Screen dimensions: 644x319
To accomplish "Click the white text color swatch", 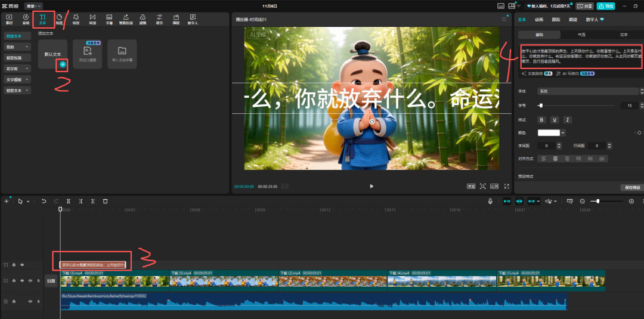I will tap(549, 132).
